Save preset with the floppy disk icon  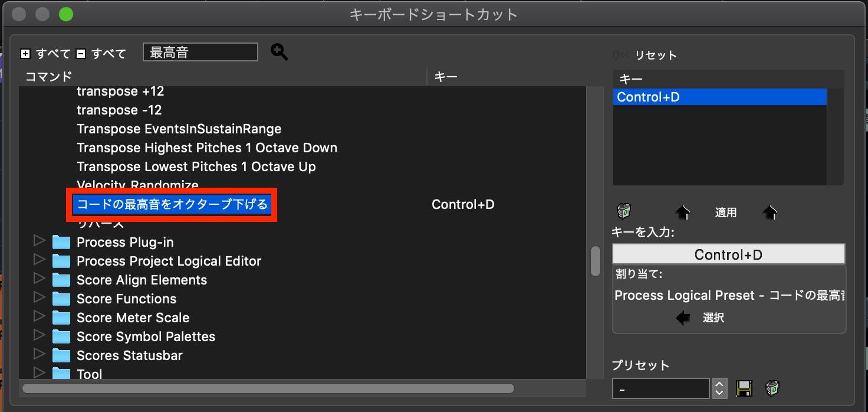[744, 388]
